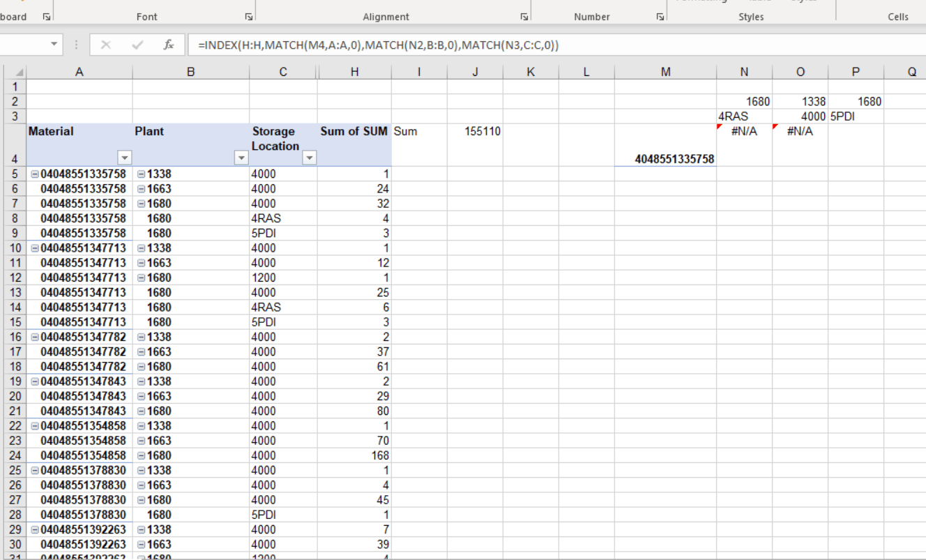The height and width of the screenshot is (560, 926).
Task: Select the 61 value in row 18
Action: point(354,367)
